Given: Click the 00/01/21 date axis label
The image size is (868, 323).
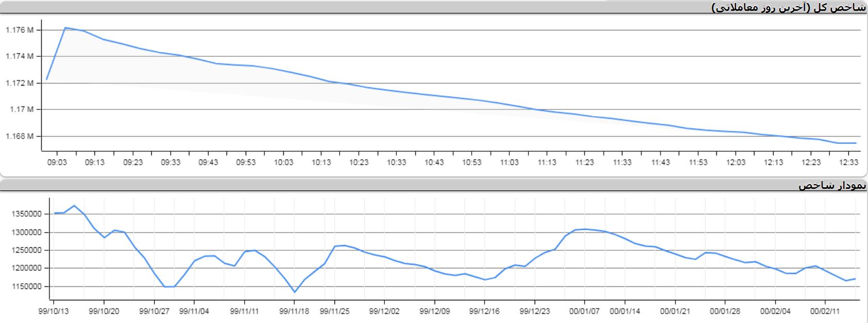Looking at the screenshot, I should pyautogui.click(x=675, y=311).
